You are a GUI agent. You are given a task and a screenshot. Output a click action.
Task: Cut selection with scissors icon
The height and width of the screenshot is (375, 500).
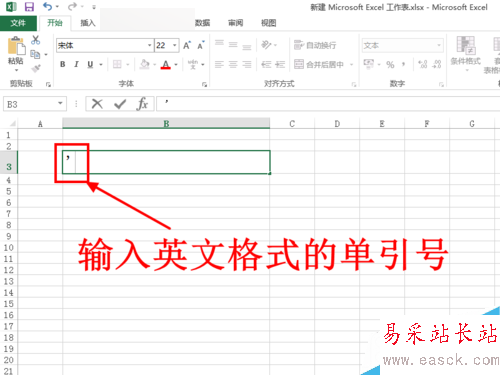tap(35, 40)
